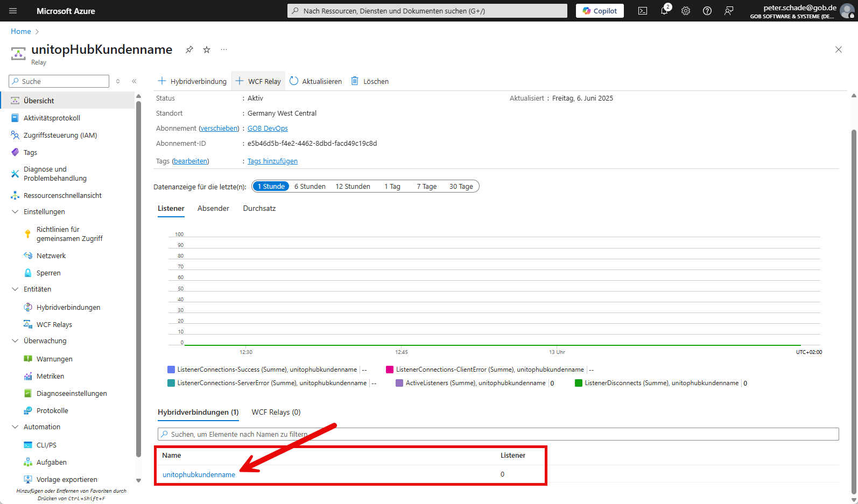Open the notifications bell icon
Viewport: 858px width, 504px height.
click(664, 11)
